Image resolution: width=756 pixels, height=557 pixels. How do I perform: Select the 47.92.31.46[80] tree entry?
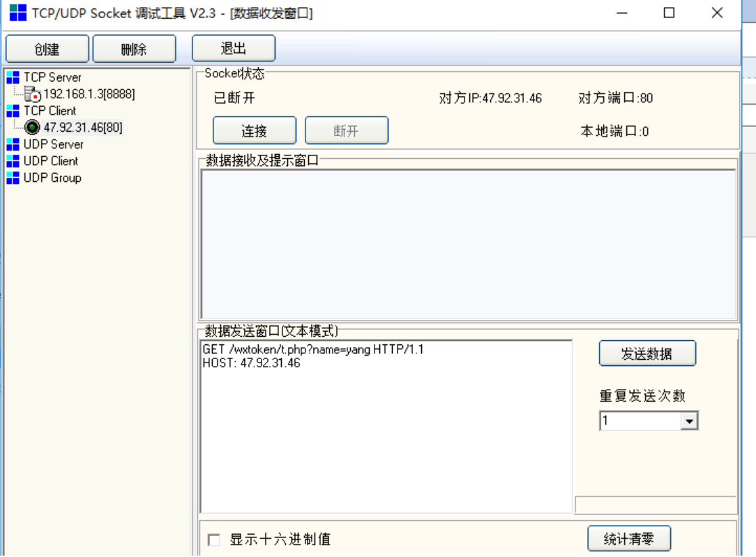coord(83,128)
